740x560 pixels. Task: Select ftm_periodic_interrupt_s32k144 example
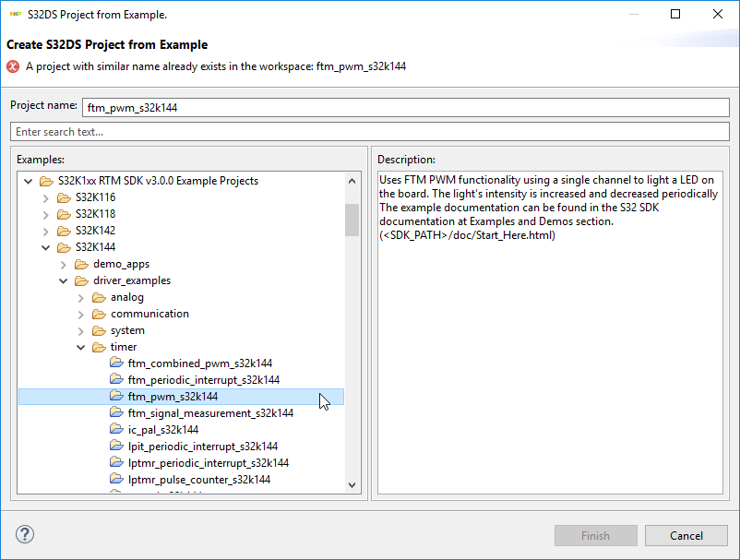tap(204, 380)
